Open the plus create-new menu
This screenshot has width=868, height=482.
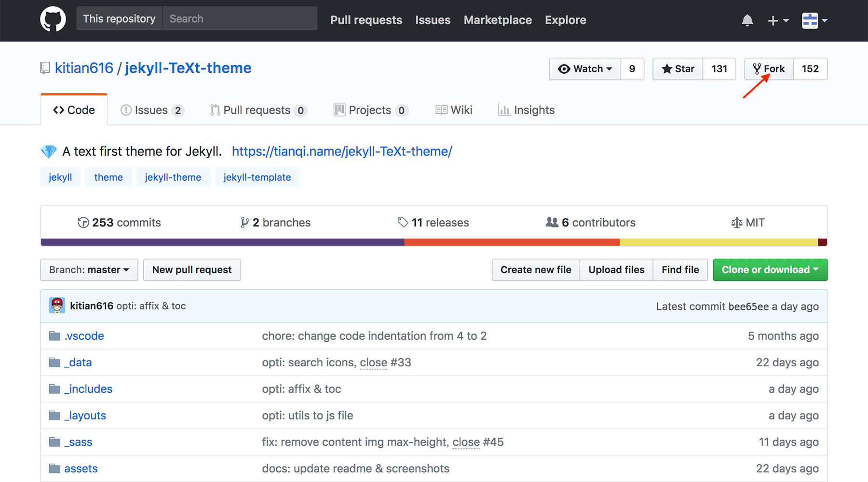778,20
